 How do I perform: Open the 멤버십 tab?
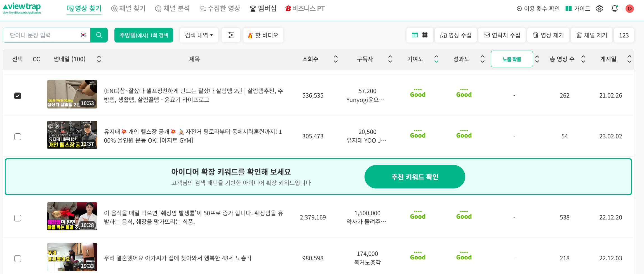[x=263, y=9]
